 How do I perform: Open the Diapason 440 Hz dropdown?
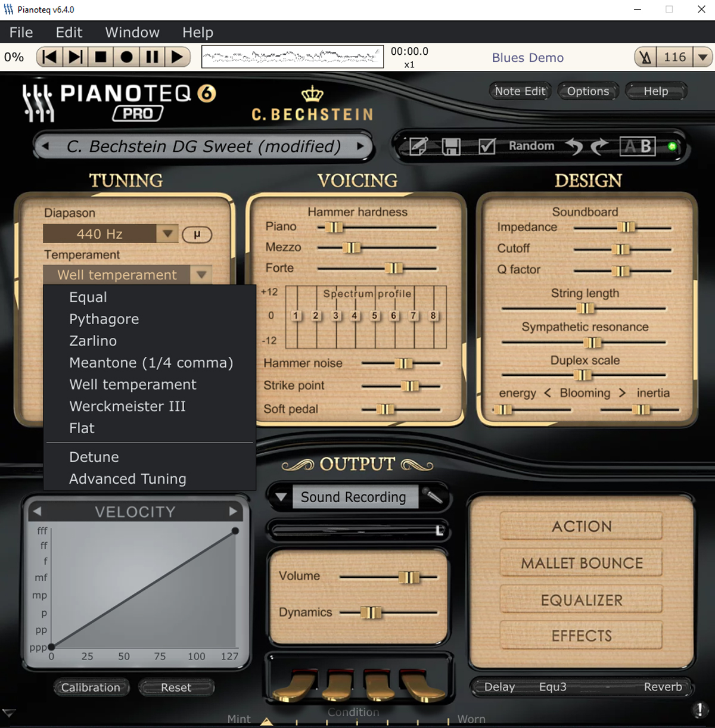point(110,234)
